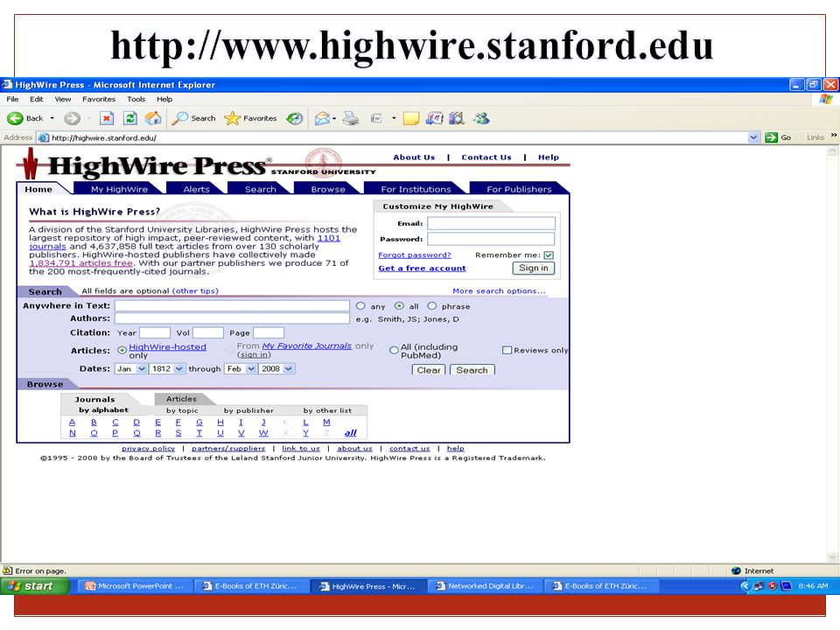Click the system tray clock
Image resolution: width=840 pixels, height=630 pixels.
[813, 586]
